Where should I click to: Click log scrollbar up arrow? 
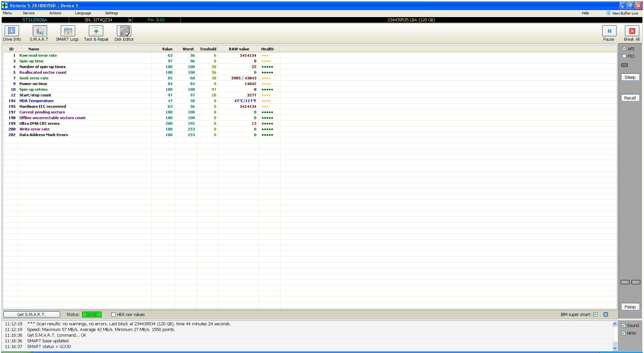(x=615, y=324)
